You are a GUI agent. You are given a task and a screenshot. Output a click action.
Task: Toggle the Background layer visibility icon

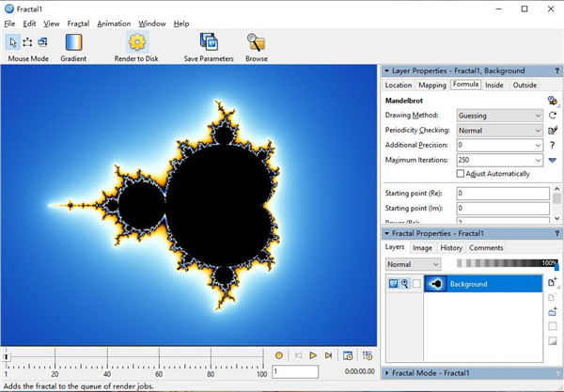[394, 284]
